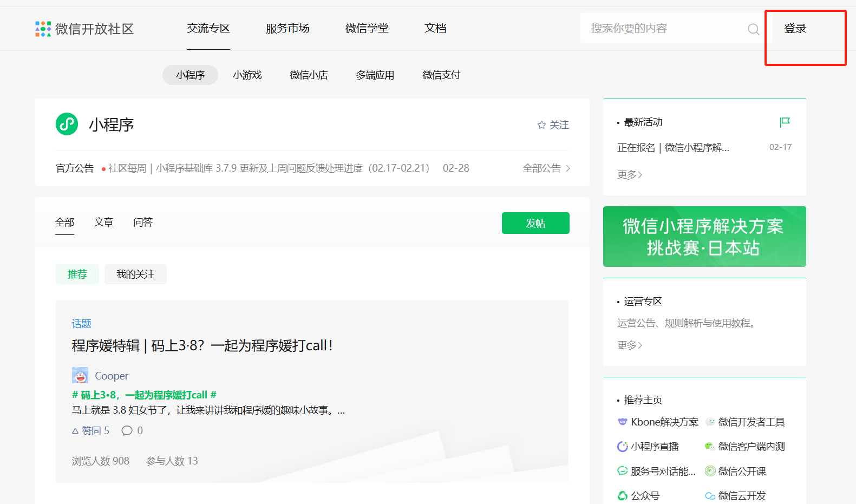Expand 更多 under 运营专区
856x504 pixels.
[630, 345]
